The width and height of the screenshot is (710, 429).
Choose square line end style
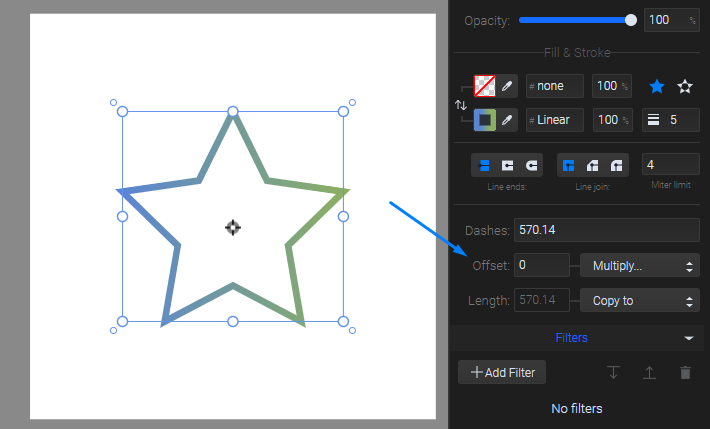coord(508,165)
